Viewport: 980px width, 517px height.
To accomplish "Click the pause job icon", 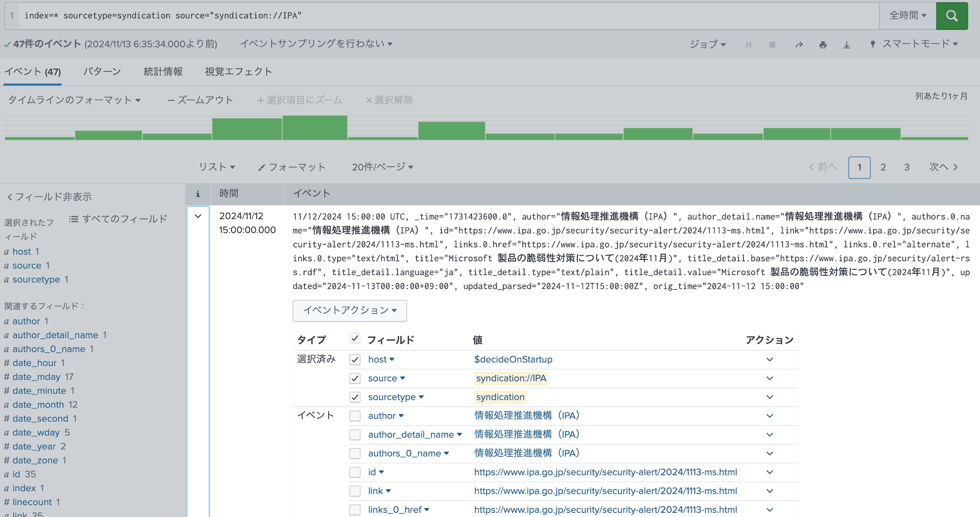I will click(748, 44).
